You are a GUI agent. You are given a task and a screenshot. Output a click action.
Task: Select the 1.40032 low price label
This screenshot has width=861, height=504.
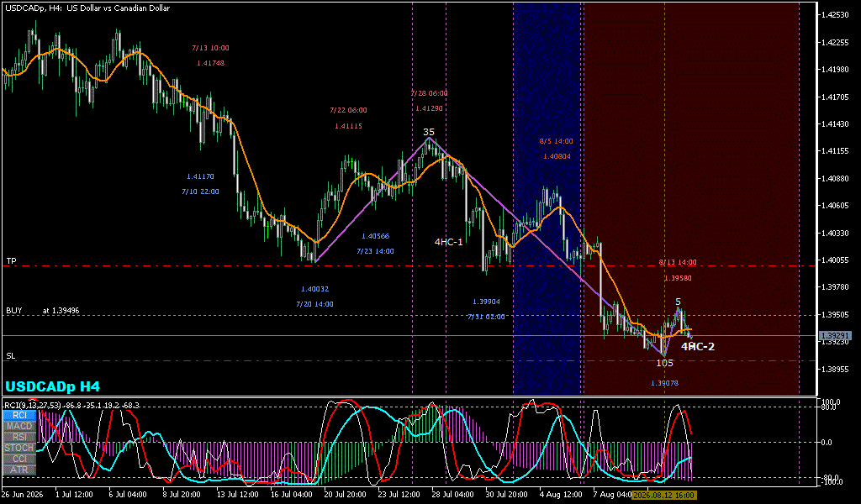315,289
